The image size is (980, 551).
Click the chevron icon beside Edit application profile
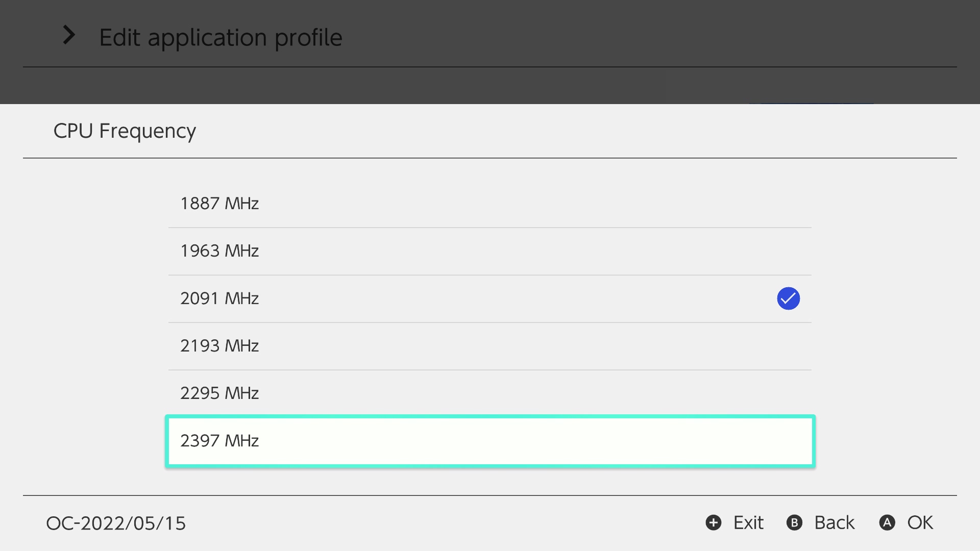point(69,35)
